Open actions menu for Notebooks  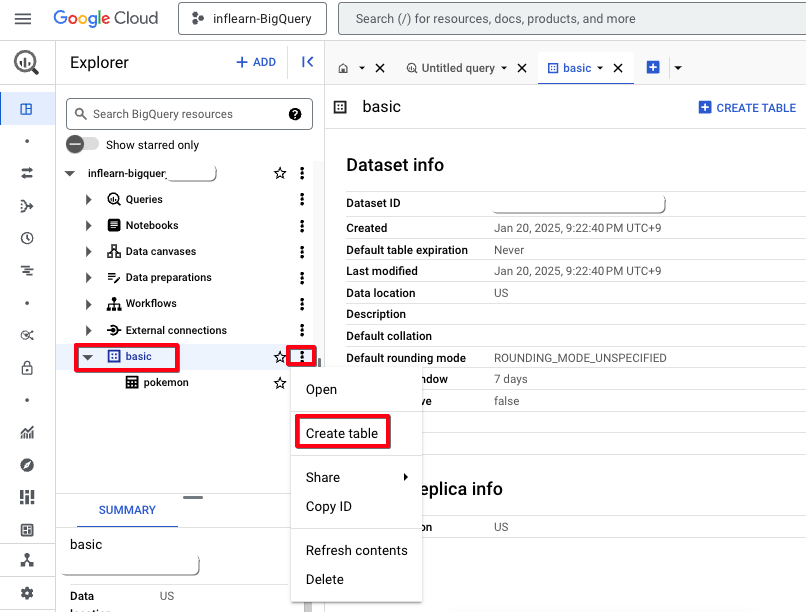pyautogui.click(x=302, y=226)
